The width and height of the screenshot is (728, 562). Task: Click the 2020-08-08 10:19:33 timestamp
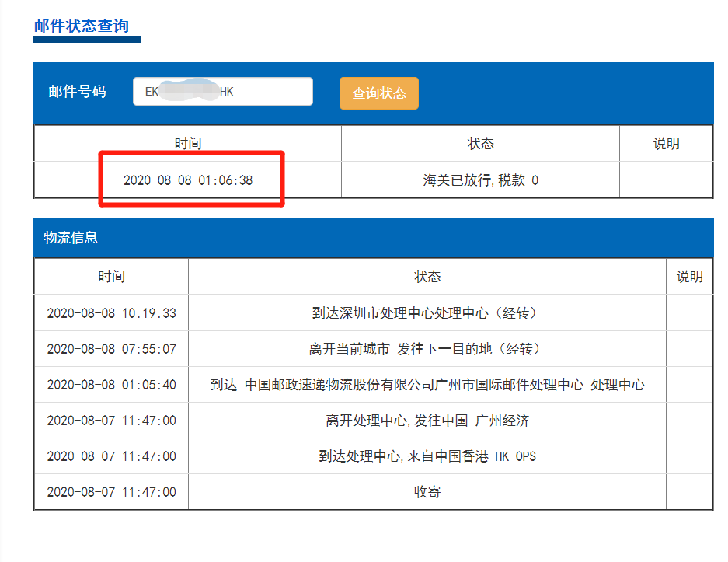coord(111,313)
